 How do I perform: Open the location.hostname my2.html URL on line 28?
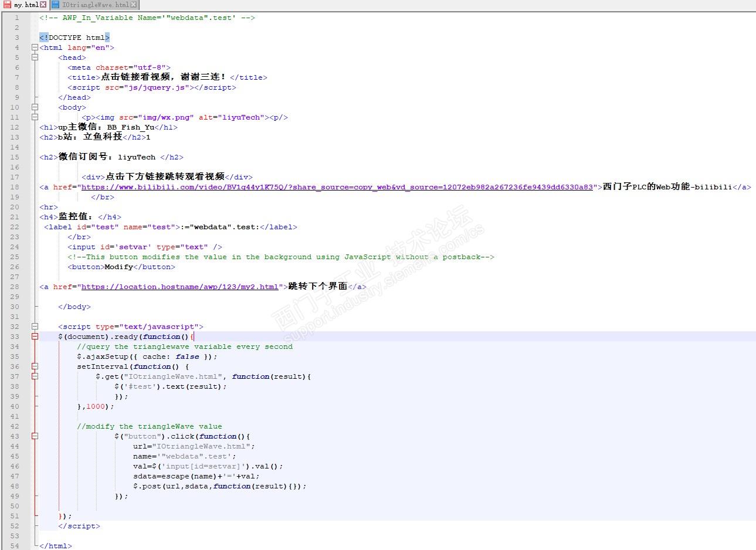coord(179,287)
